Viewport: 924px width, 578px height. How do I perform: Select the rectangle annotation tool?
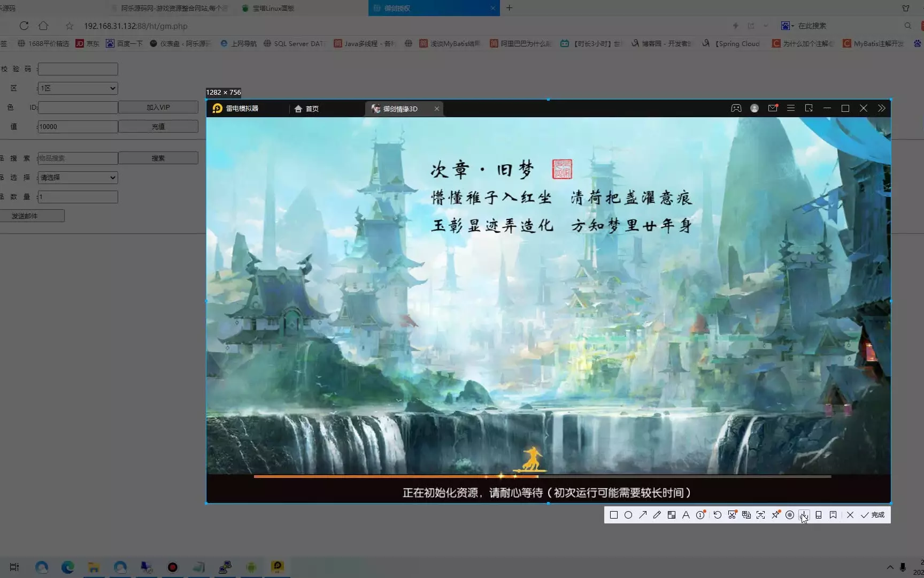(614, 515)
